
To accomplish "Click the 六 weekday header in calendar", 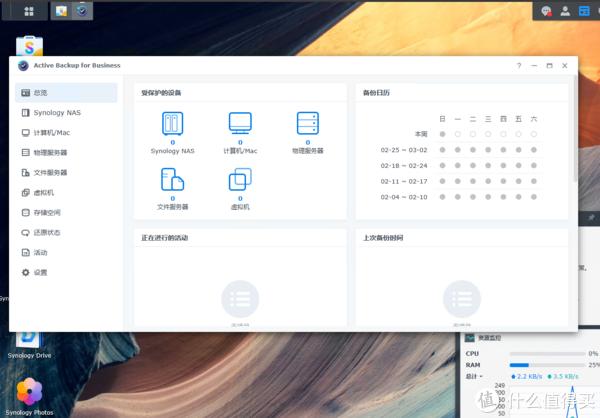I will (534, 119).
